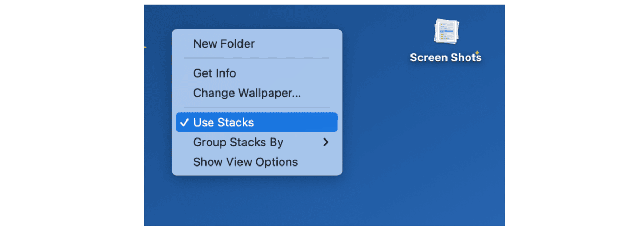Image resolution: width=644 pixels, height=231 pixels.
Task: Click the yellow sparkle by Screen Shots label
Action: (x=477, y=52)
